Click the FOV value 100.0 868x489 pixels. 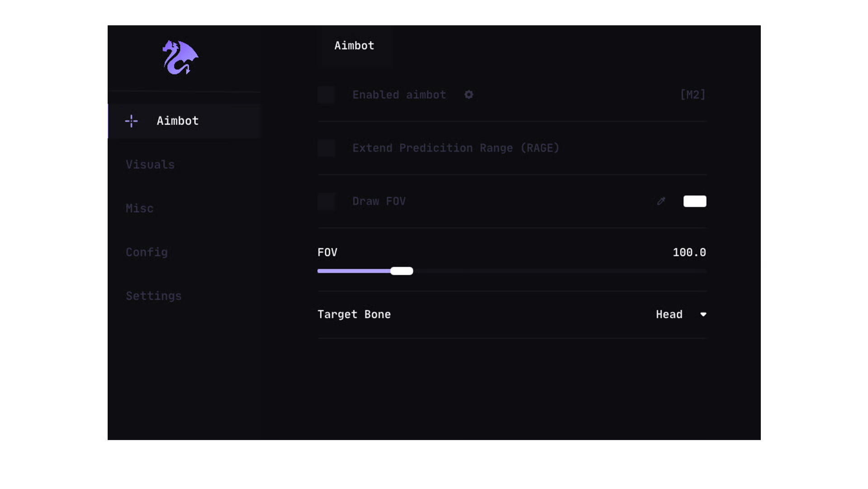[x=689, y=252]
